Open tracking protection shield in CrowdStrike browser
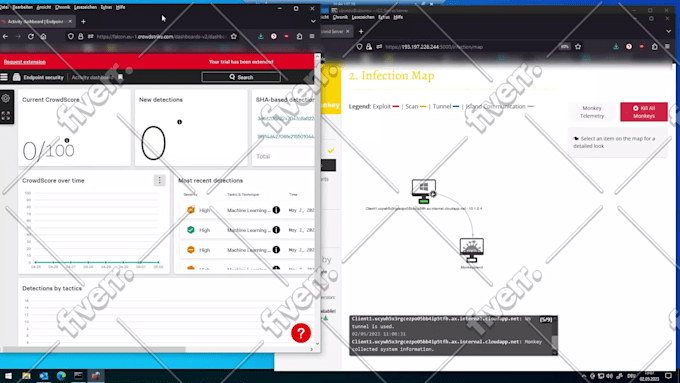The width and height of the screenshot is (680, 383). click(x=71, y=36)
